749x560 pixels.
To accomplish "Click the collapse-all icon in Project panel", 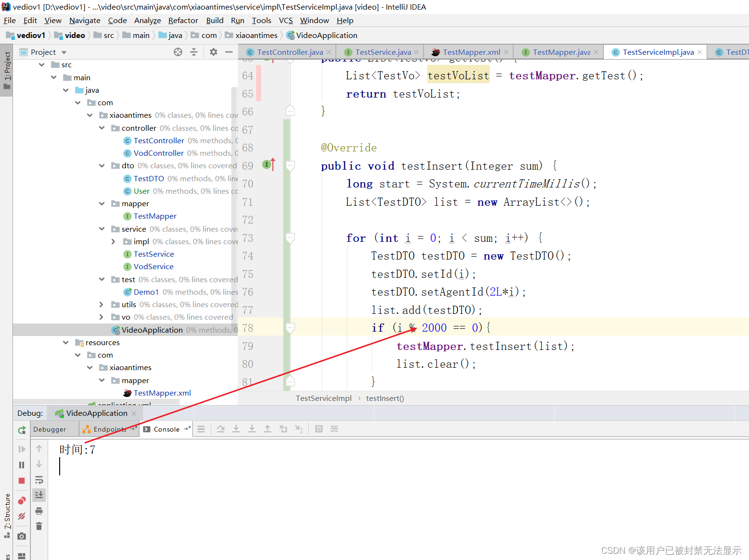I will tap(194, 52).
